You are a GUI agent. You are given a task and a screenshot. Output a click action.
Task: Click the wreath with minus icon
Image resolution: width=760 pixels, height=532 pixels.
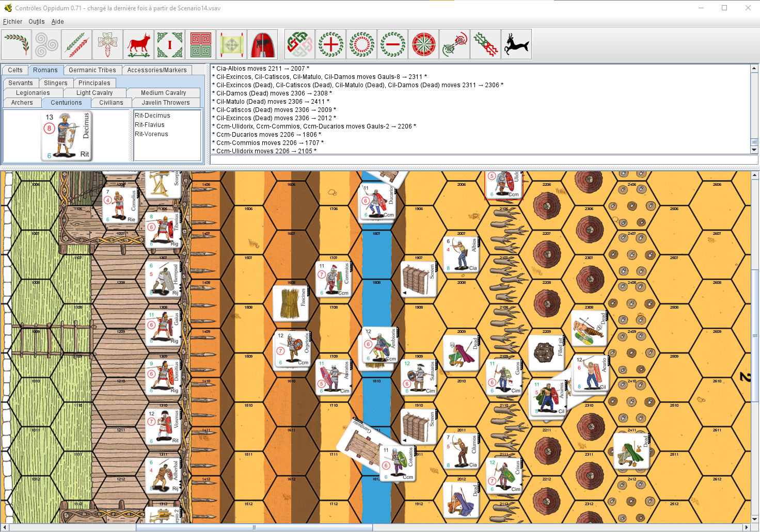click(392, 44)
